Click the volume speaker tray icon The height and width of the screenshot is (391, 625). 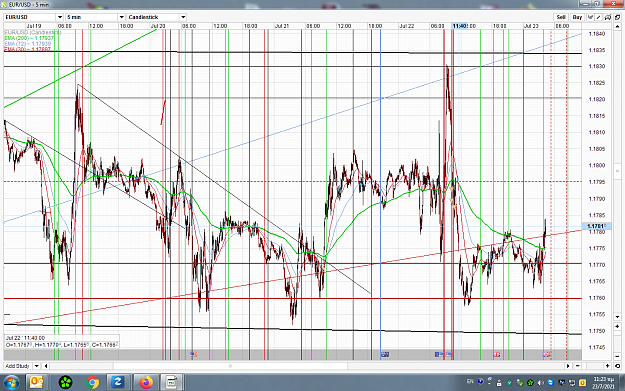[x=540, y=383]
